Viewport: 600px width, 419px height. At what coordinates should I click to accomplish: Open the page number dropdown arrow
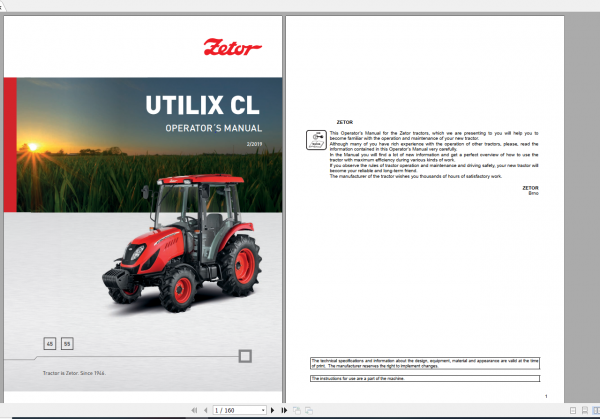click(x=263, y=410)
